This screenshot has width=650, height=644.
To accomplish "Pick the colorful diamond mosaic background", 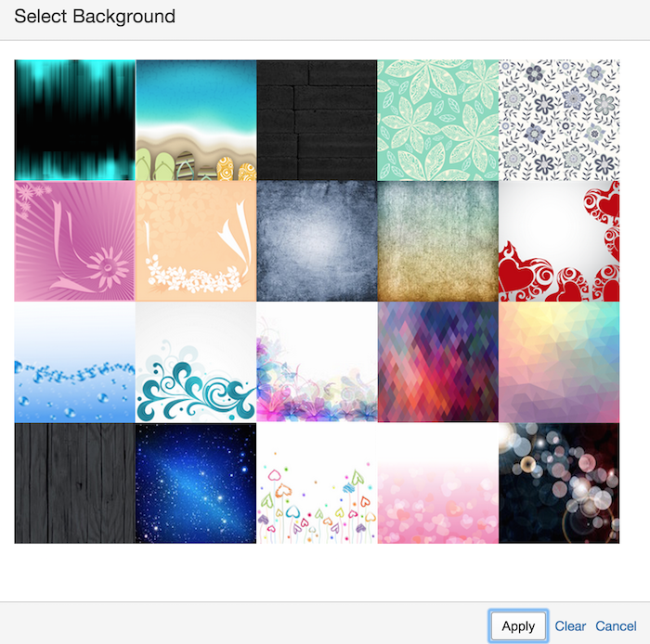I will tap(438, 362).
